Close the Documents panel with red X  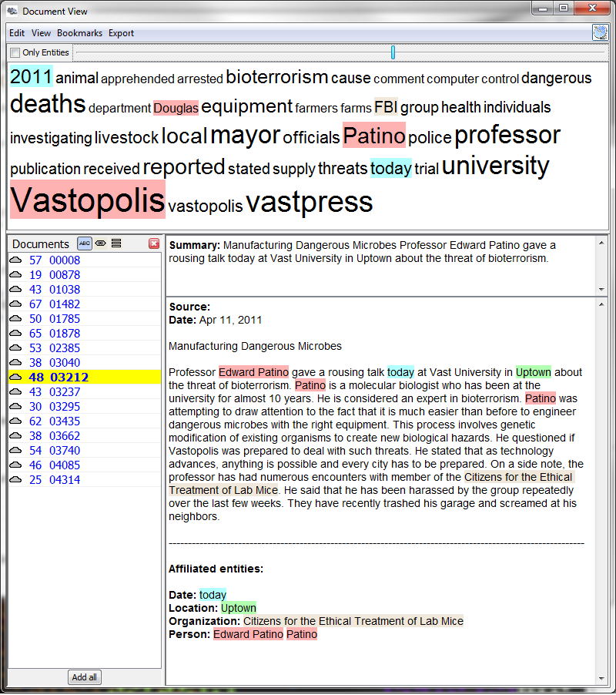pyautogui.click(x=154, y=243)
